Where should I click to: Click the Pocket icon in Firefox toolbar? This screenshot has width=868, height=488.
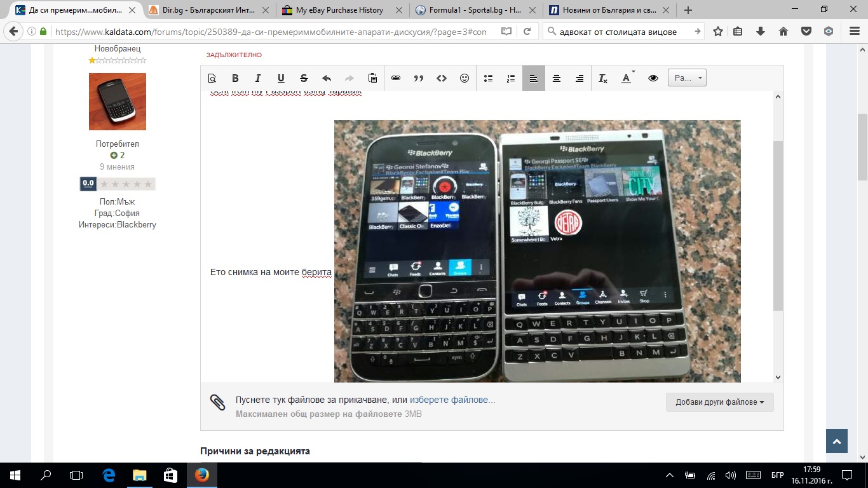click(806, 32)
